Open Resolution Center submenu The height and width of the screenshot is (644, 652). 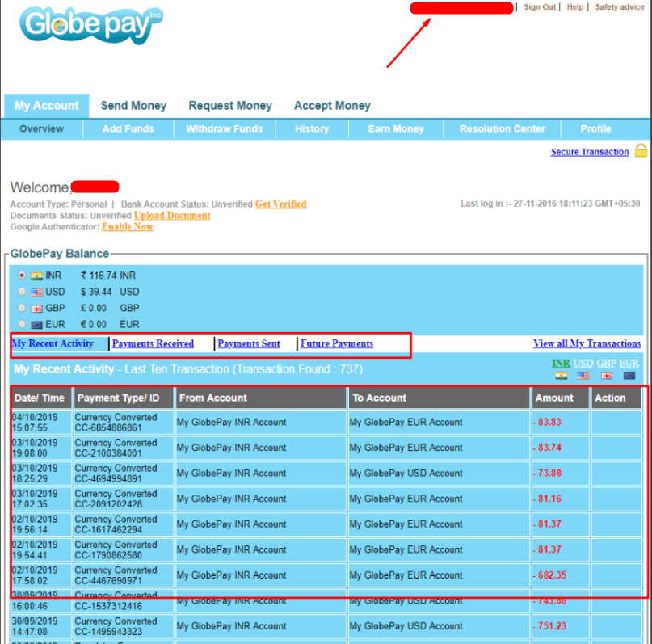tap(503, 129)
